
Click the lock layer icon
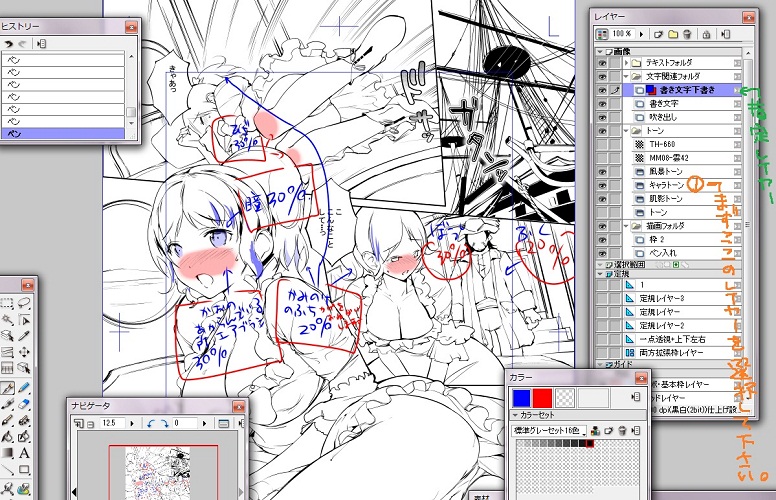pyautogui.click(x=706, y=34)
